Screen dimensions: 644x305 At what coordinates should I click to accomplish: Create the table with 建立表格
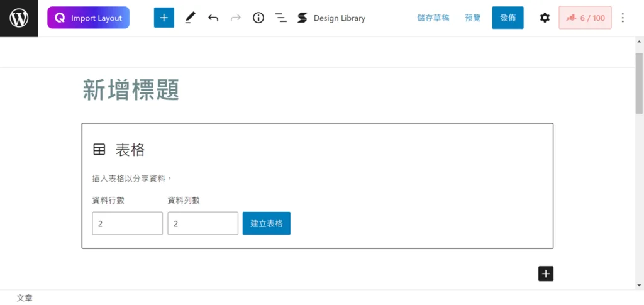[x=267, y=223]
